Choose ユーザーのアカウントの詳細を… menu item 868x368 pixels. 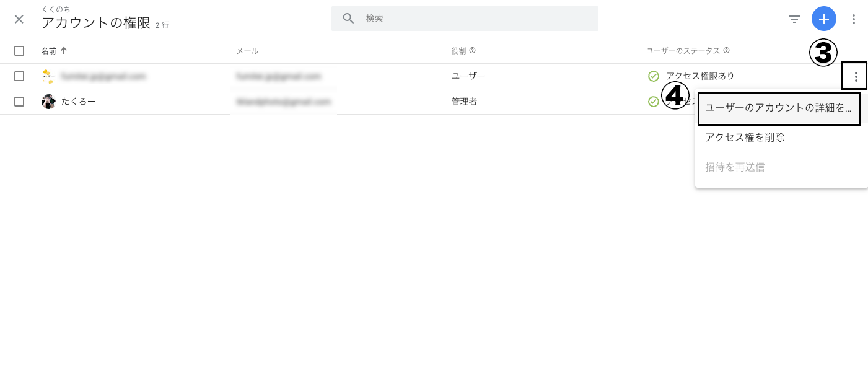tap(778, 108)
